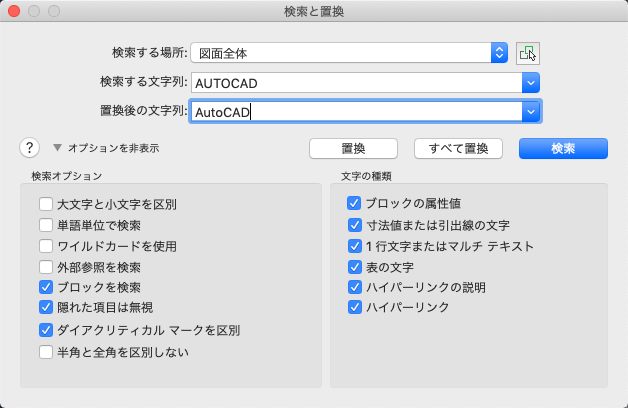Screen dimensions: 628x408
Task: Focus the 検索する文字列 field containing AUTOCAD
Action: tap(356, 83)
